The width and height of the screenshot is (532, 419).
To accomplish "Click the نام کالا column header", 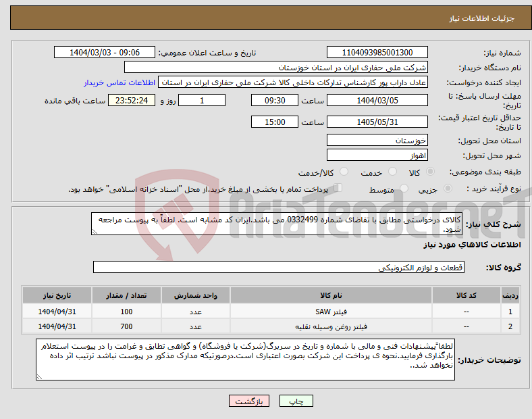I will click(x=331, y=295).
